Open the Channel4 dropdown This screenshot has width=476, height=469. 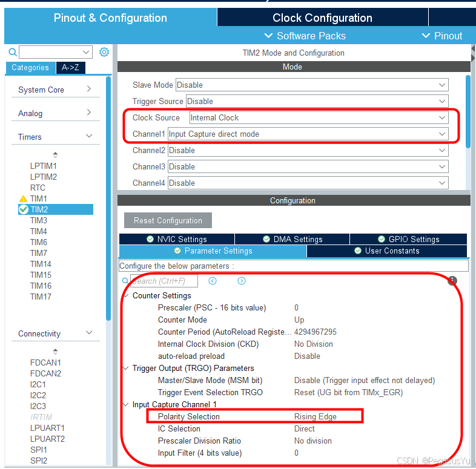coord(308,183)
